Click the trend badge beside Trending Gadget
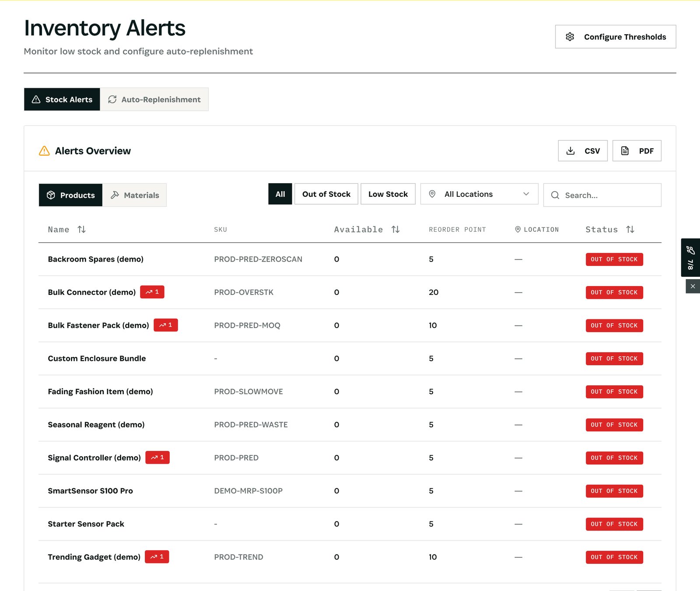This screenshot has width=700, height=591. 157,557
